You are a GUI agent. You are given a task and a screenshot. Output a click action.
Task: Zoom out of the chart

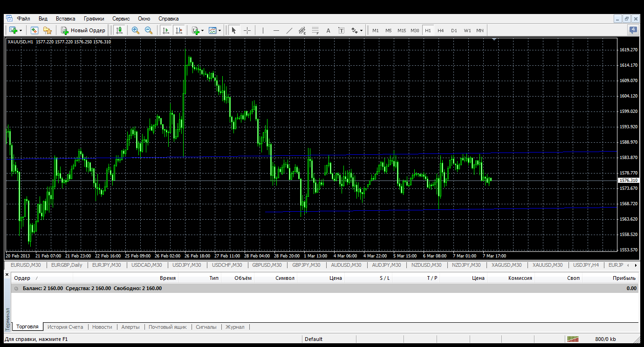149,30
